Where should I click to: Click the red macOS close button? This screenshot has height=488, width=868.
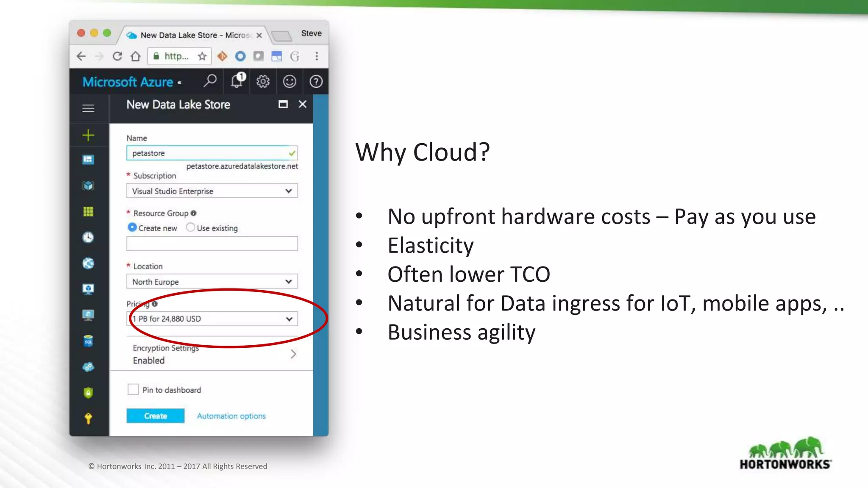point(81,33)
